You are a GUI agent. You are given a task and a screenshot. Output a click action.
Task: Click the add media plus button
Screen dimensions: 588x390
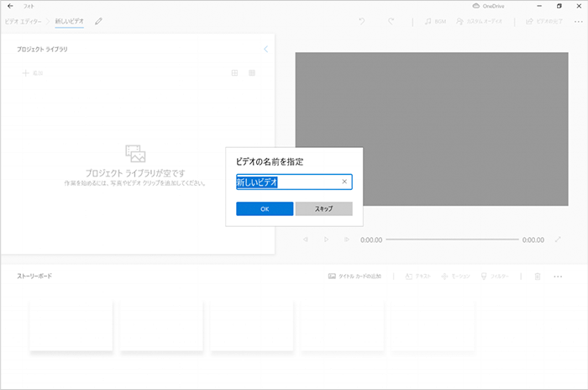point(33,73)
